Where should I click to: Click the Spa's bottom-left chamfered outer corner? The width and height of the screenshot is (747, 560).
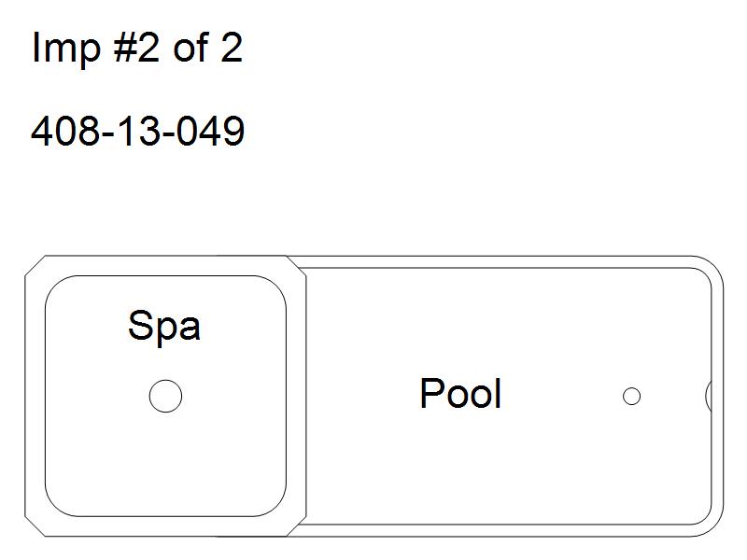[35, 526]
